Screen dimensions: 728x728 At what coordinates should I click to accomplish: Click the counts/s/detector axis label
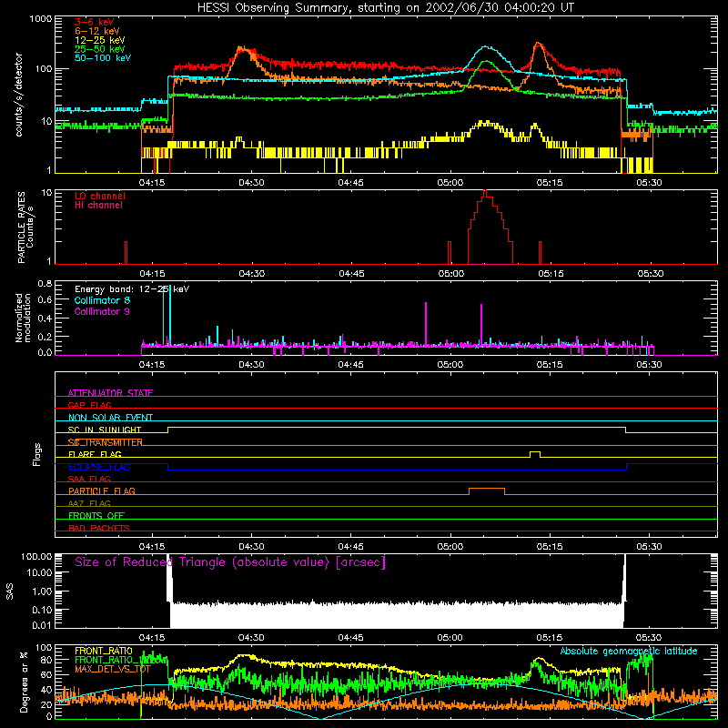coord(18,95)
